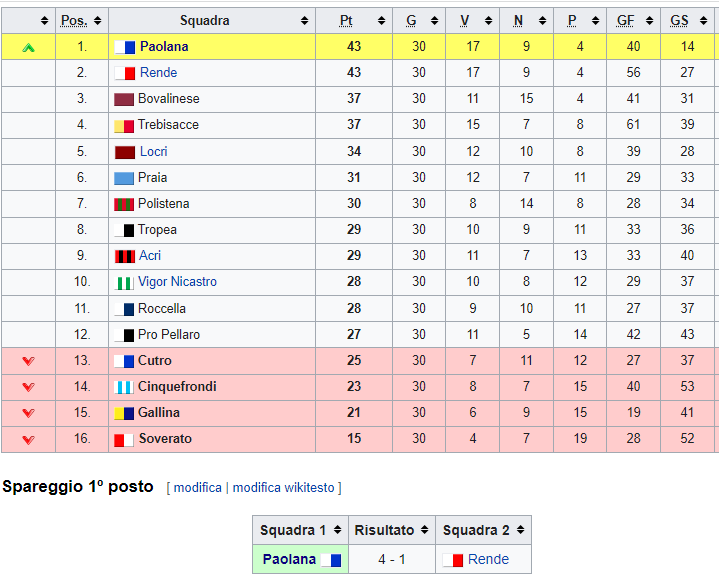This screenshot has width=719, height=580.
Task: Open Rende link in playoff table
Action: pyautogui.click(x=488, y=559)
